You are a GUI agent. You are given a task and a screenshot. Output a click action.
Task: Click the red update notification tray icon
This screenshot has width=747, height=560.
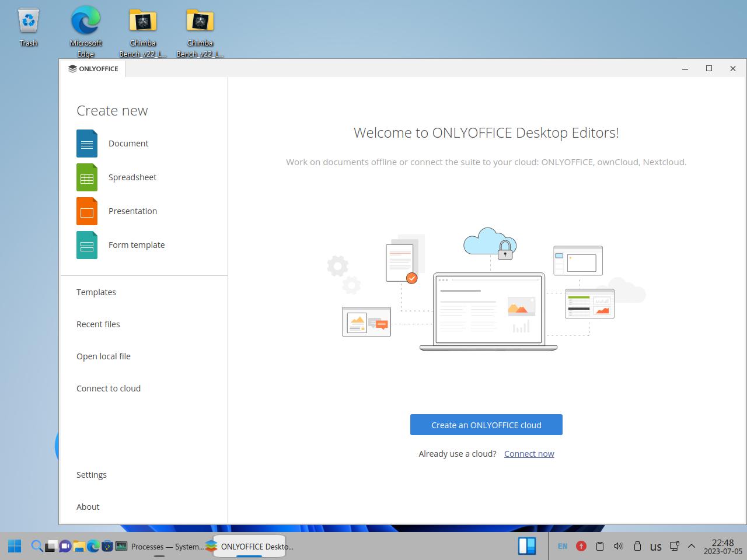(x=581, y=546)
